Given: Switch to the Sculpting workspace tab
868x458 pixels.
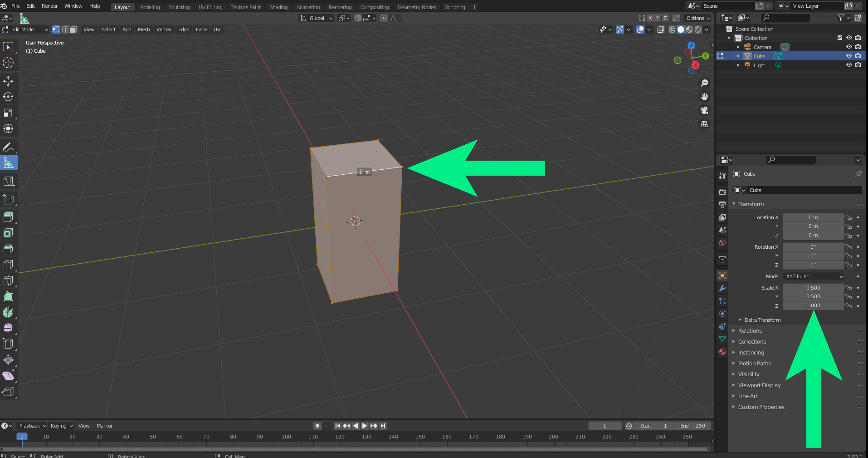Looking at the screenshot, I should (x=179, y=7).
